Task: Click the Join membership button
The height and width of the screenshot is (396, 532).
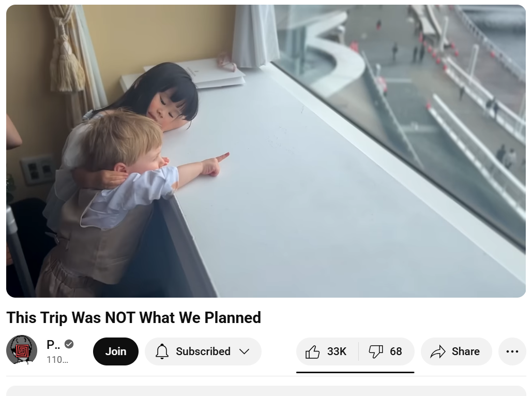Action: (116, 351)
